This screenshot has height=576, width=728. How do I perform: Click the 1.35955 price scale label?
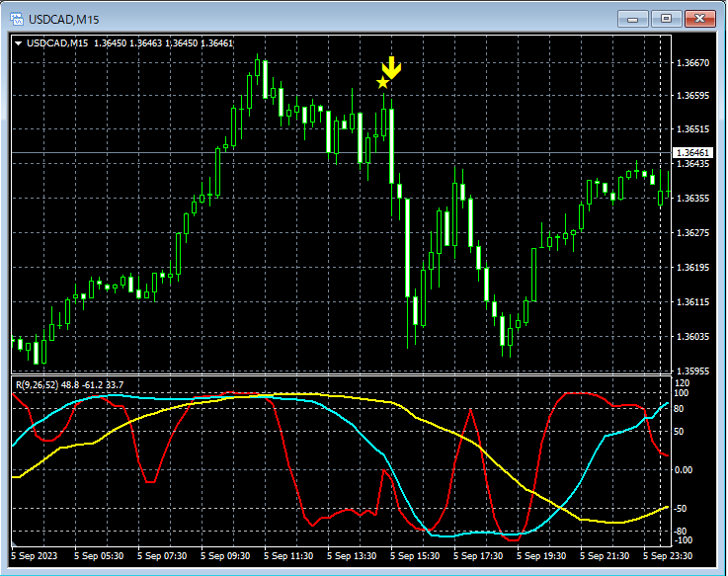click(x=693, y=371)
